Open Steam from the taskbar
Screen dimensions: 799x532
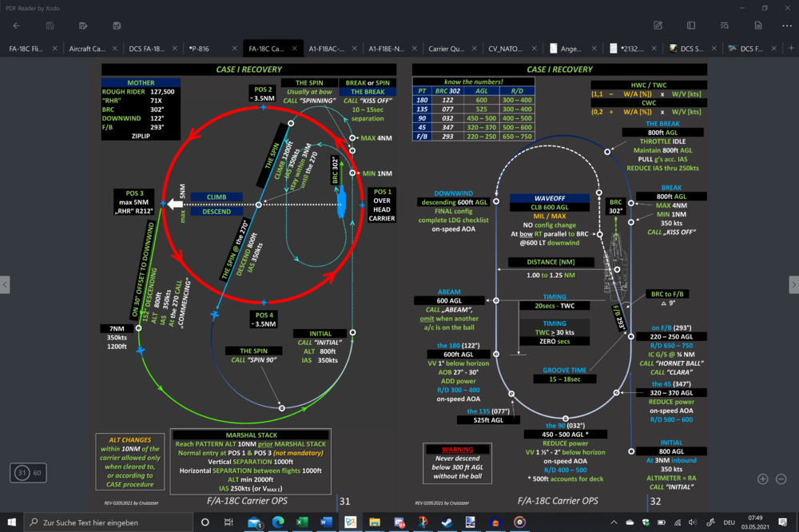click(447, 522)
